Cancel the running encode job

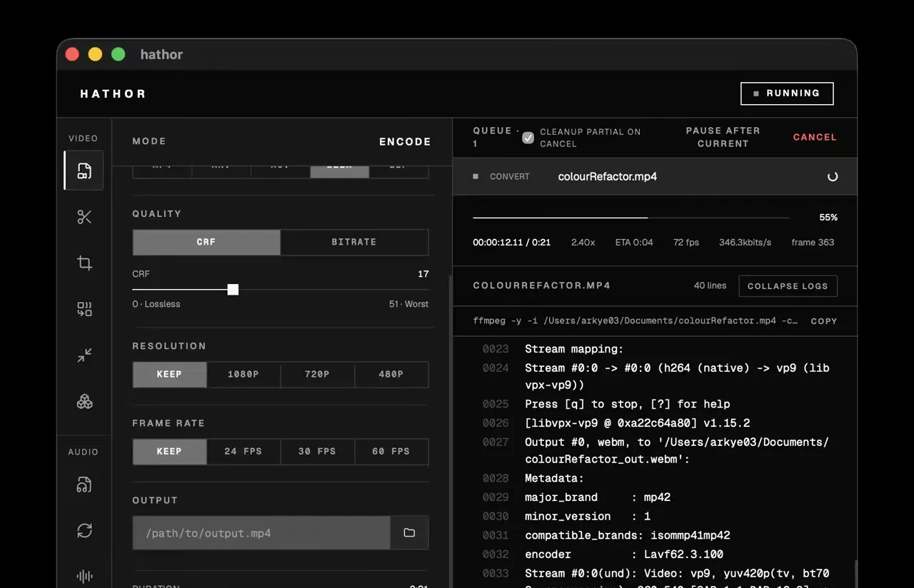(x=815, y=137)
